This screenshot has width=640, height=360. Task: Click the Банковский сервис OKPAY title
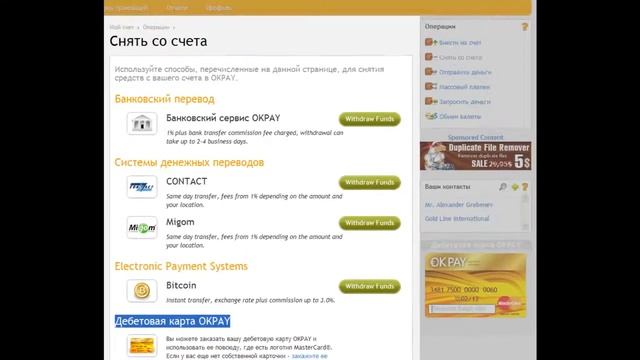pos(223,118)
